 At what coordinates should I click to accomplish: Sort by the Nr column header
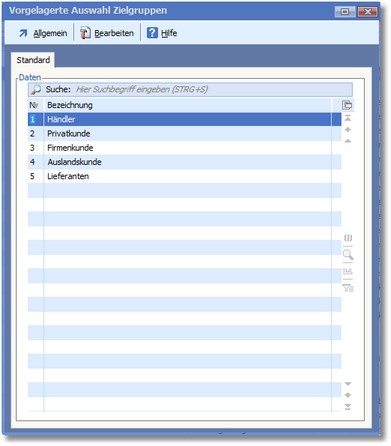(x=36, y=105)
